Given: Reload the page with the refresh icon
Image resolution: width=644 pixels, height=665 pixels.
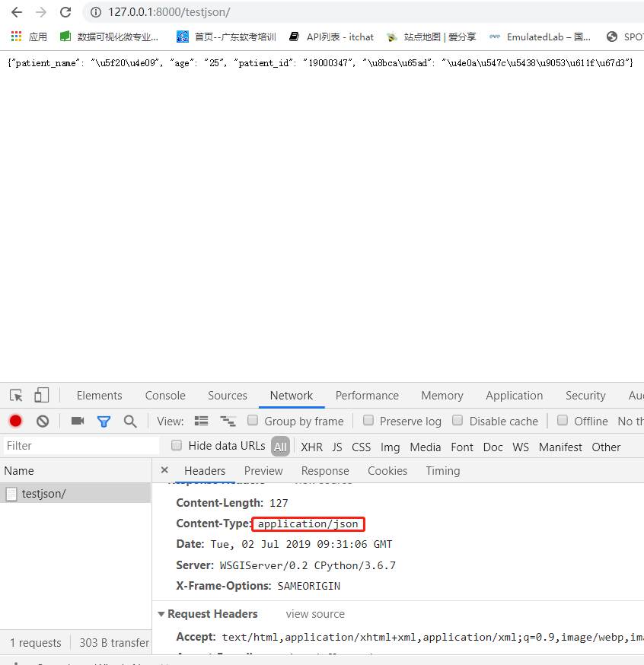Looking at the screenshot, I should point(65,12).
